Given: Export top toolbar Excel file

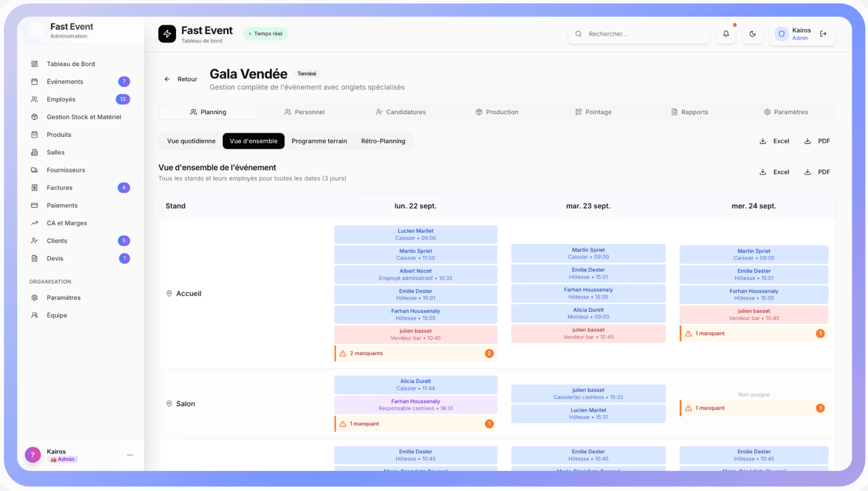Looking at the screenshot, I should click(774, 141).
